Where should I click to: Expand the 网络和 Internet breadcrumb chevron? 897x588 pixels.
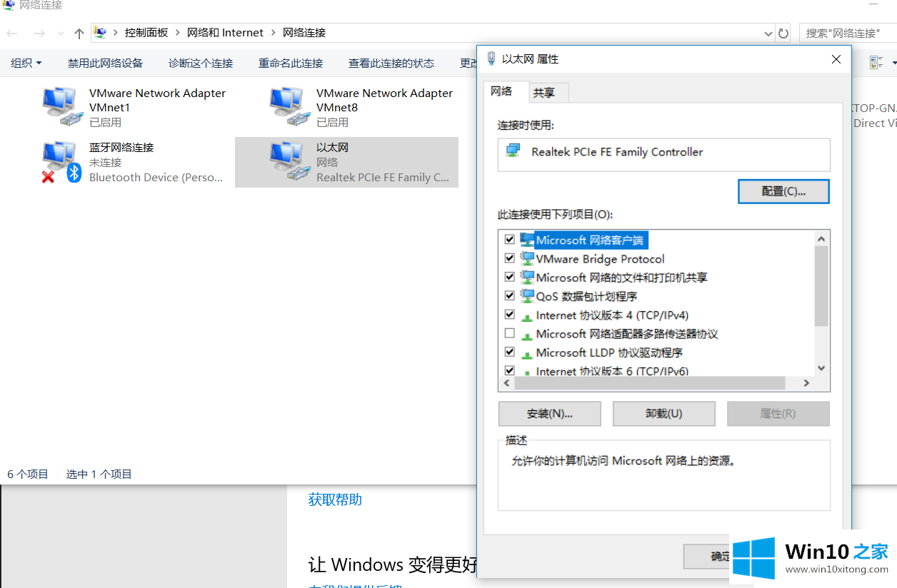pos(274,33)
